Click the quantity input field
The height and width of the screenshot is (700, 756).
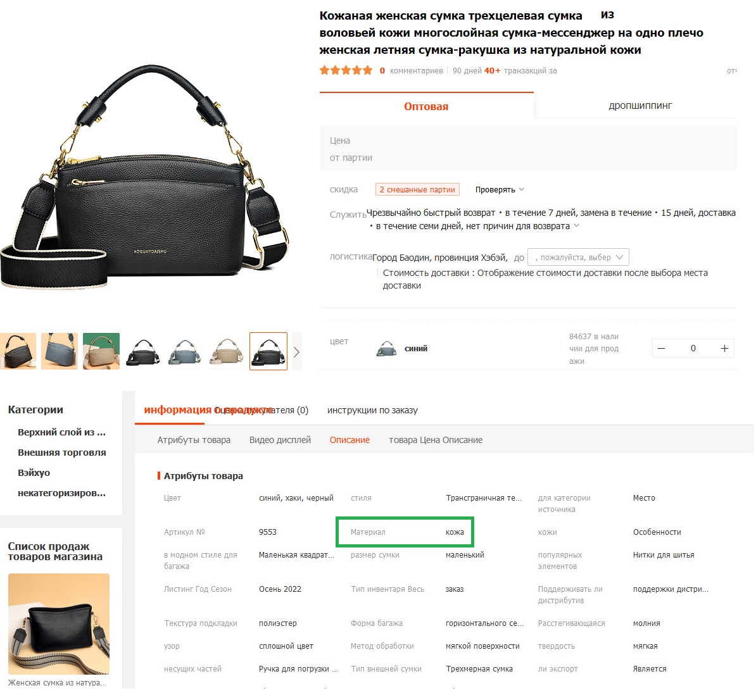pyautogui.click(x=693, y=349)
